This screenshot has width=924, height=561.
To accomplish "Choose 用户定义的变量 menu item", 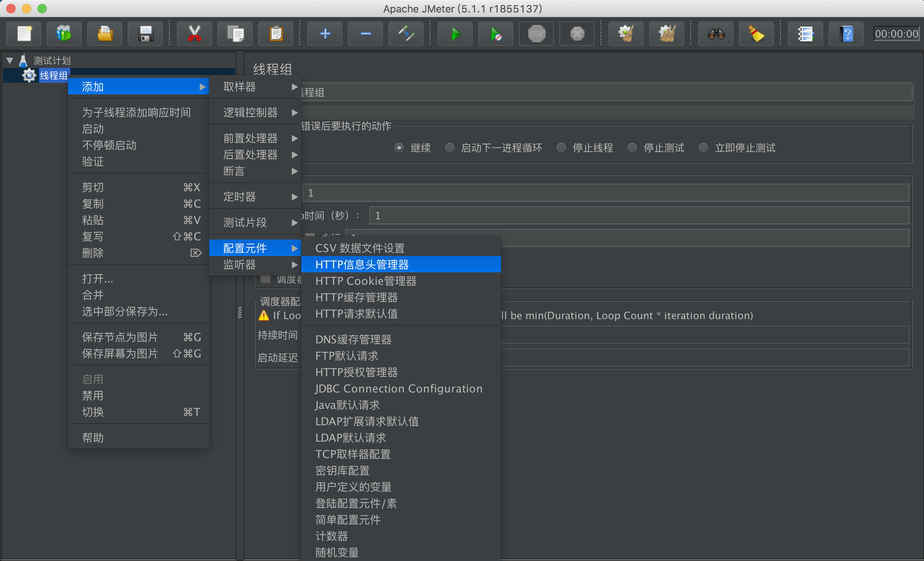I will [401, 487].
